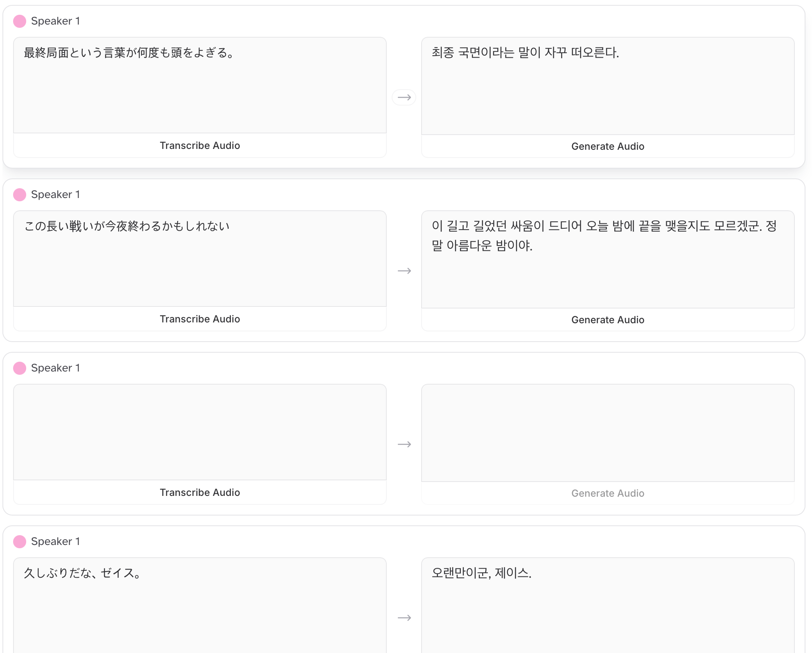Focus the empty translation text box
The width and height of the screenshot is (812, 653).
coord(607,433)
